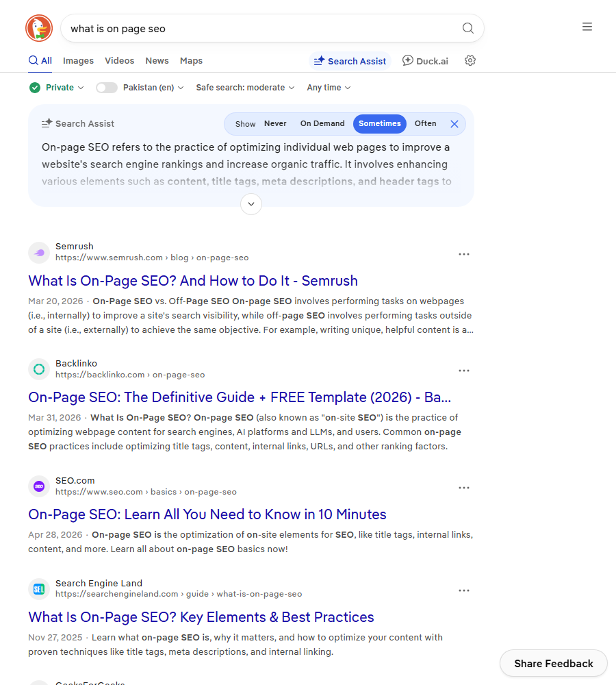Set Search Assist to Never
The height and width of the screenshot is (685, 616).
275,123
